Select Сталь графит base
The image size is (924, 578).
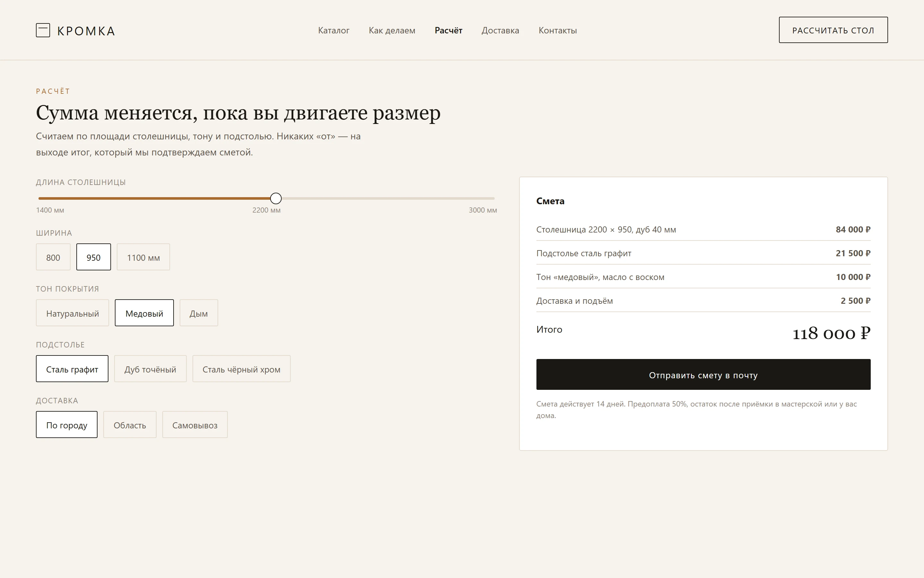[x=72, y=369]
